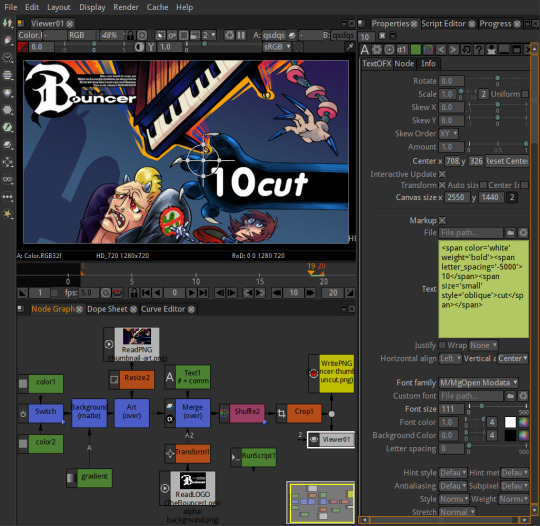540x526 pixels.
Task: Switch to the Curve Editor tab
Action: point(163,309)
